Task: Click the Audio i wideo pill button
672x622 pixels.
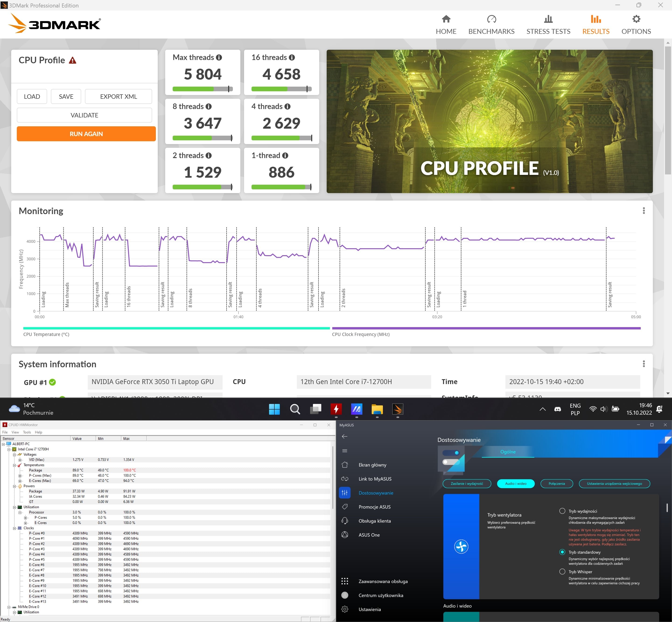Action: [x=516, y=484]
